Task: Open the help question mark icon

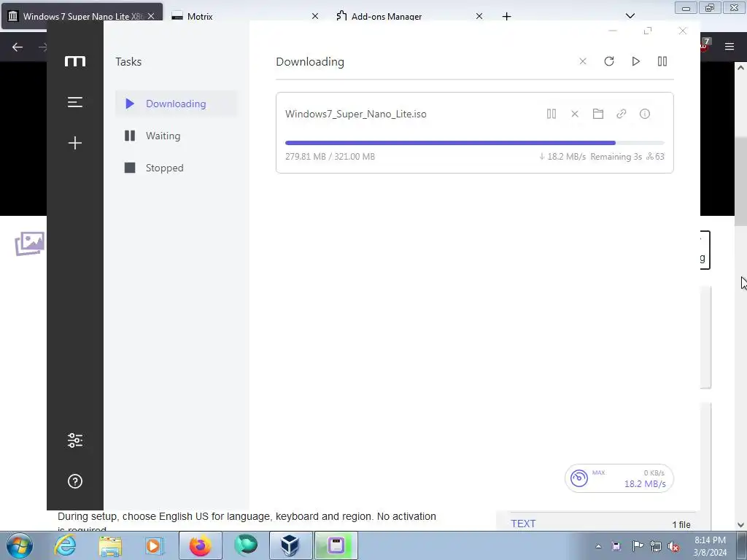Action: tap(75, 481)
